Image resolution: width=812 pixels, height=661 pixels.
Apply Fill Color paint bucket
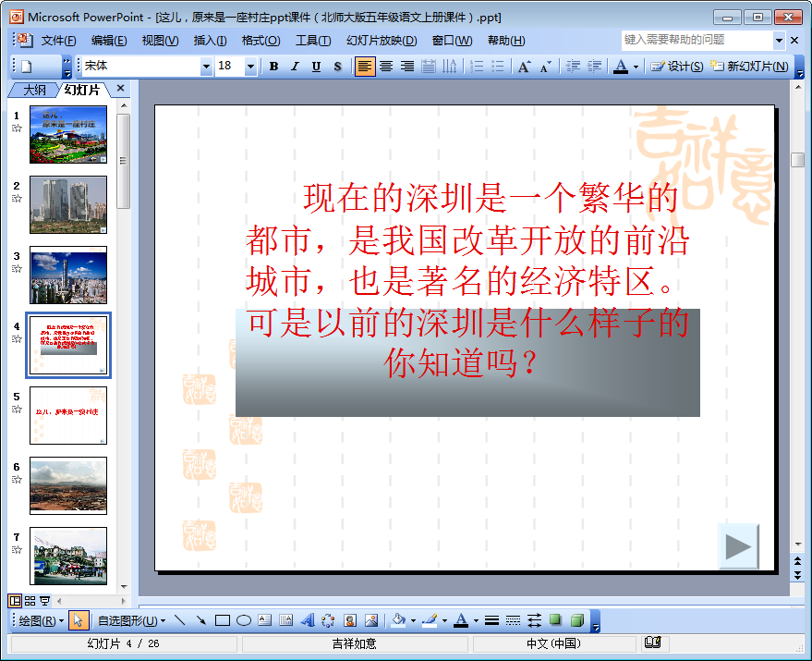398,620
